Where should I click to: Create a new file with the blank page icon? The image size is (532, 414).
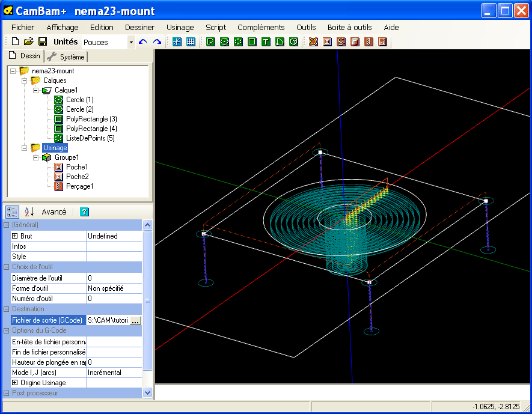pos(15,41)
